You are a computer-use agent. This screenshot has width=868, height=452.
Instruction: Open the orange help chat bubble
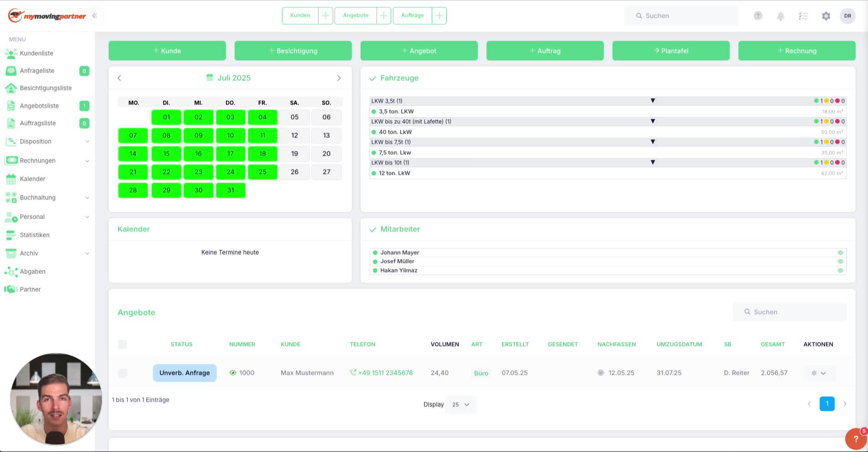click(x=856, y=439)
